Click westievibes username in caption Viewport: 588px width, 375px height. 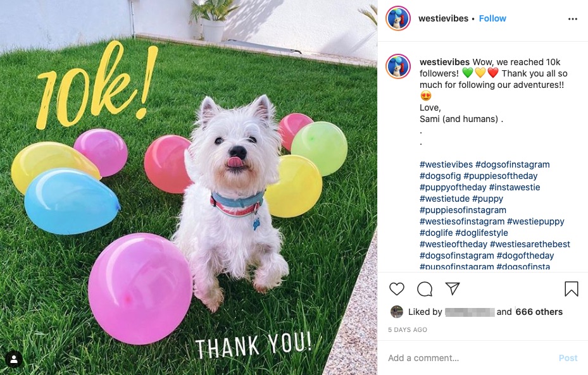(x=444, y=62)
